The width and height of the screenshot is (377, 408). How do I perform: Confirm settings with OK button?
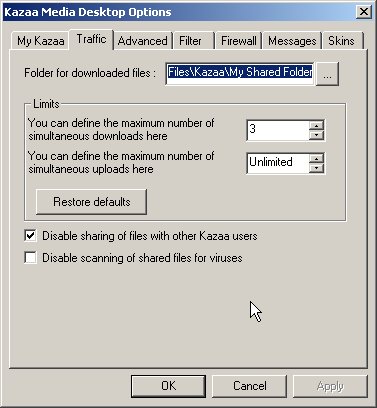point(168,386)
